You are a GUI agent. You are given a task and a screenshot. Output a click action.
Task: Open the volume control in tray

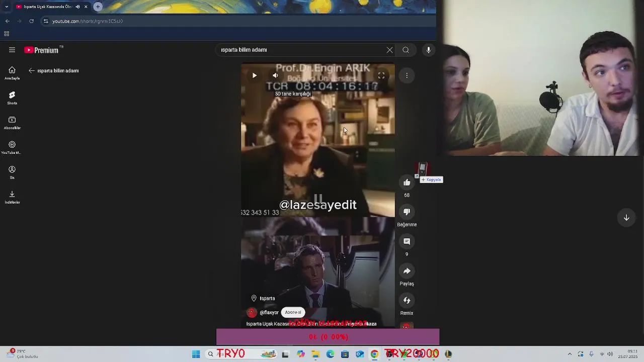coord(610,354)
